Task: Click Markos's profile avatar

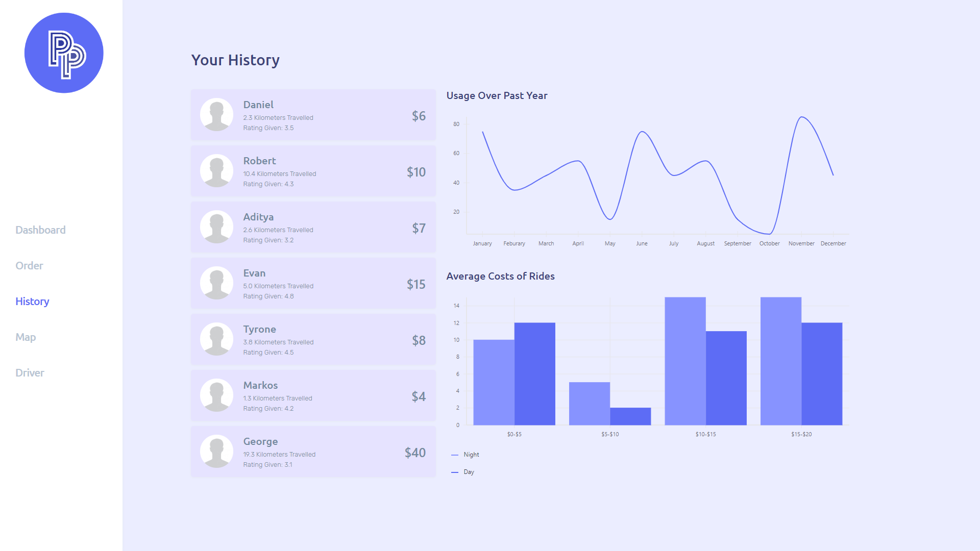Action: coord(216,395)
